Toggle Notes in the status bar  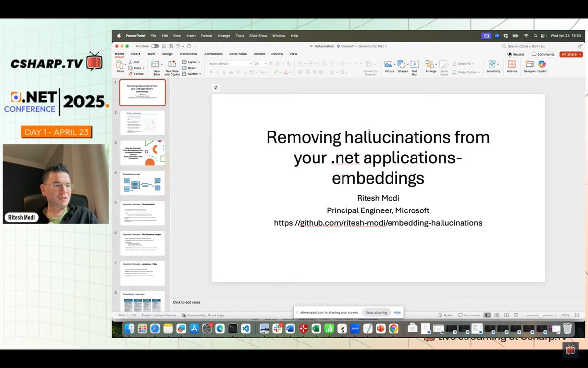(x=445, y=315)
